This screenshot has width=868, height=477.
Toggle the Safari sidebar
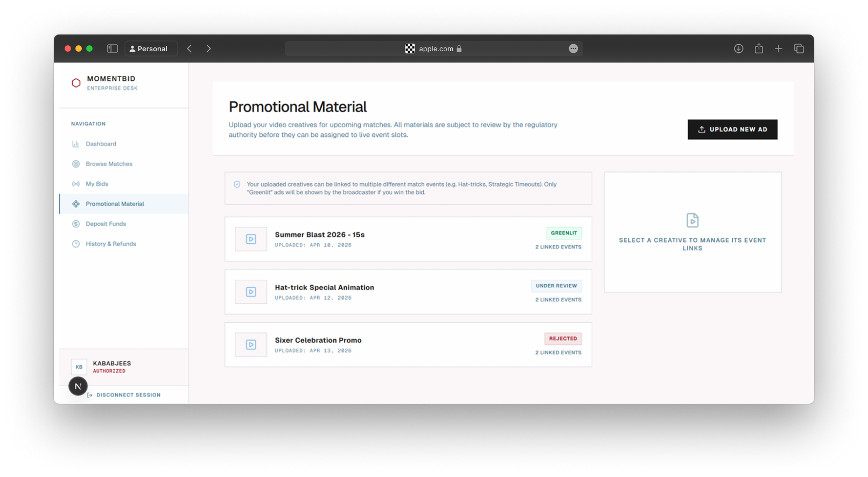(x=113, y=49)
